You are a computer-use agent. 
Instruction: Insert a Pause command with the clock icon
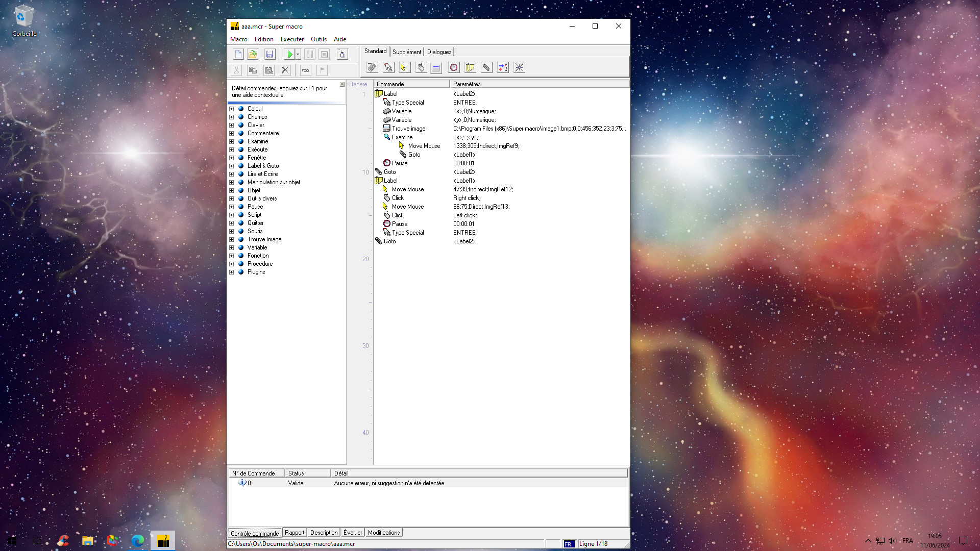453,67
